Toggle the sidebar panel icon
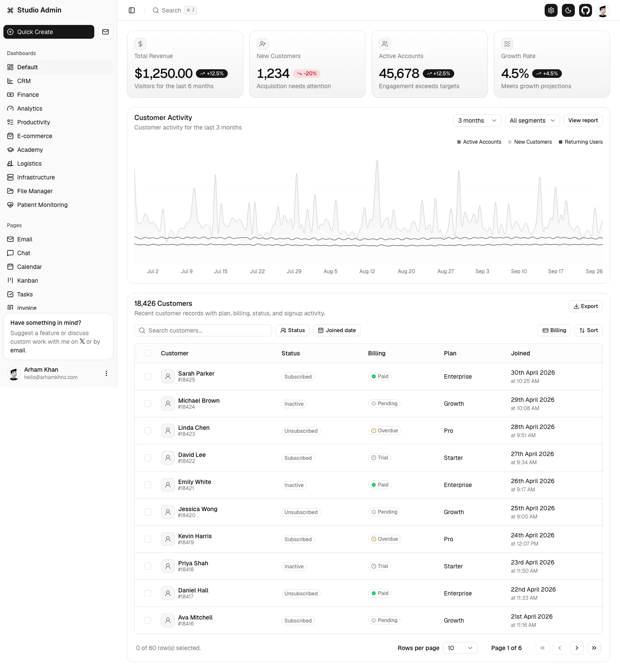This screenshot has height=672, width=620. [x=132, y=10]
